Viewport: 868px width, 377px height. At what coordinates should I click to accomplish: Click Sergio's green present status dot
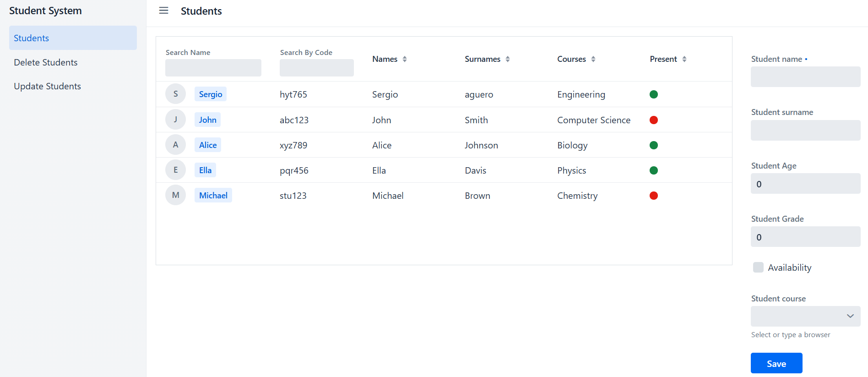coord(654,94)
